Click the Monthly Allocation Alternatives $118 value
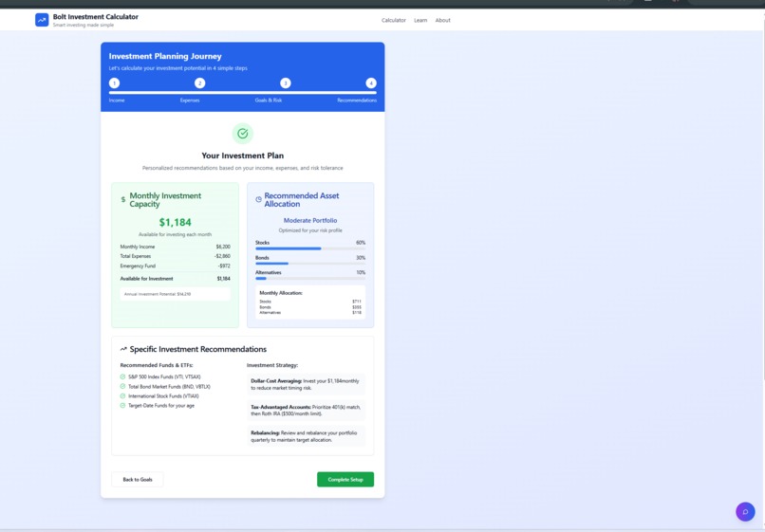The image size is (765, 532). (x=357, y=313)
